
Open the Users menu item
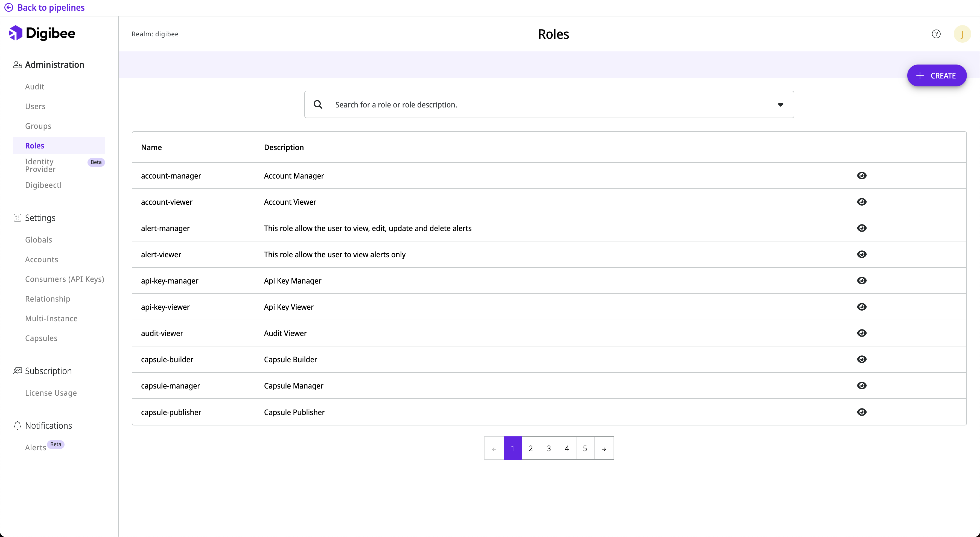coord(35,106)
